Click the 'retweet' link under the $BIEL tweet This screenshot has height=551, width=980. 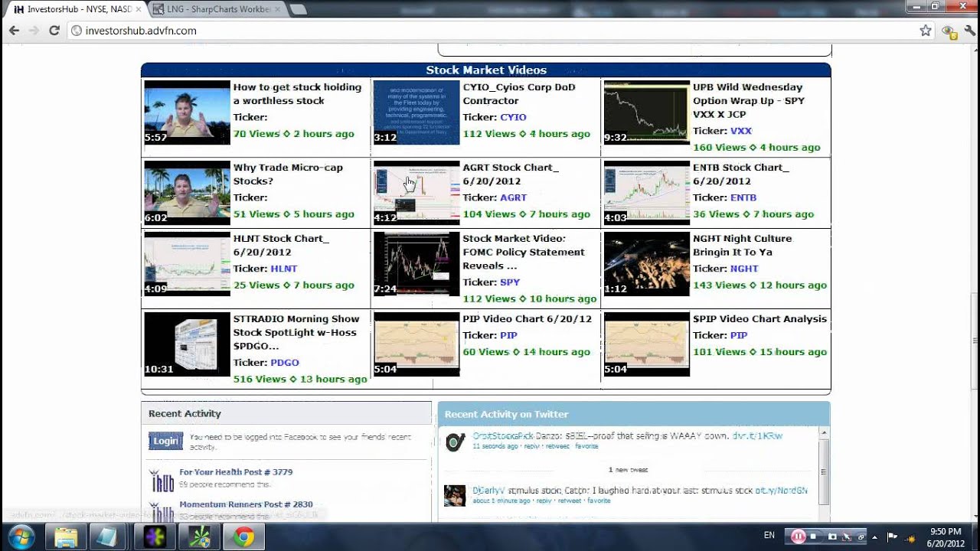click(557, 445)
